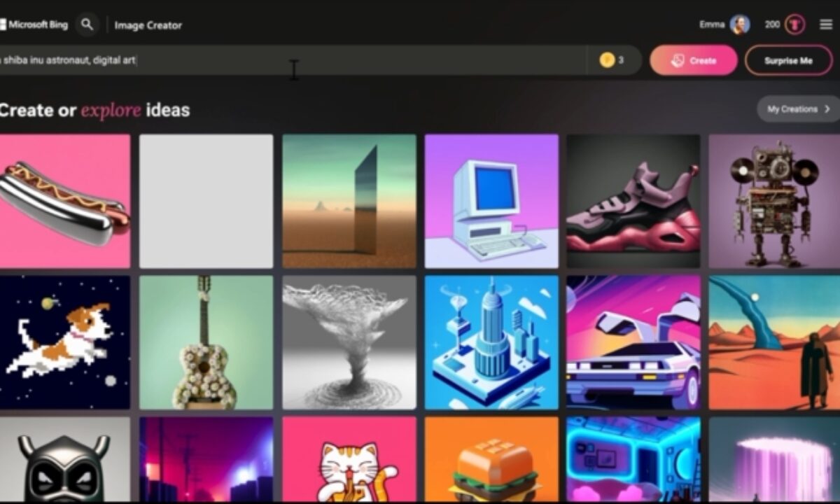
Task: Open the retro DeLorean car image
Action: (633, 342)
